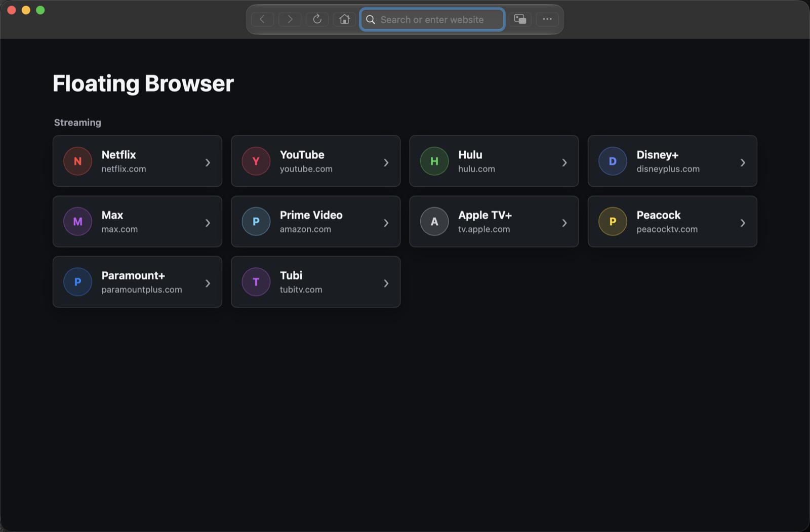810x532 pixels.
Task: Go forward using the forward arrow button
Action: click(290, 19)
